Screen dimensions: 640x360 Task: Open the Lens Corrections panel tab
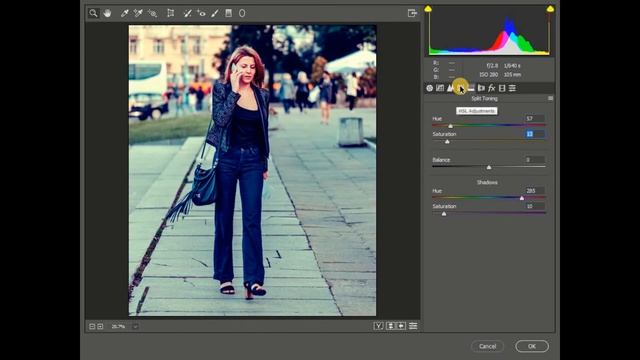[x=481, y=88]
